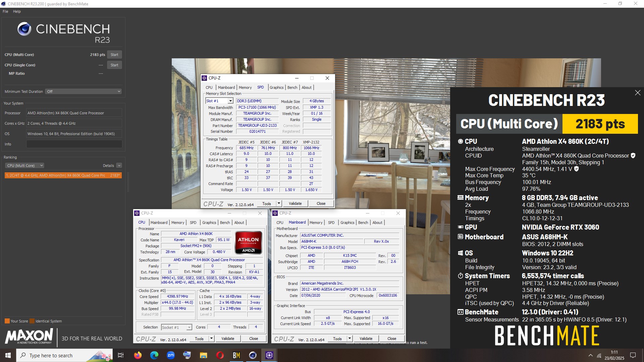
Task: Click Your Score orange legend swatch
Action: click(x=7, y=321)
